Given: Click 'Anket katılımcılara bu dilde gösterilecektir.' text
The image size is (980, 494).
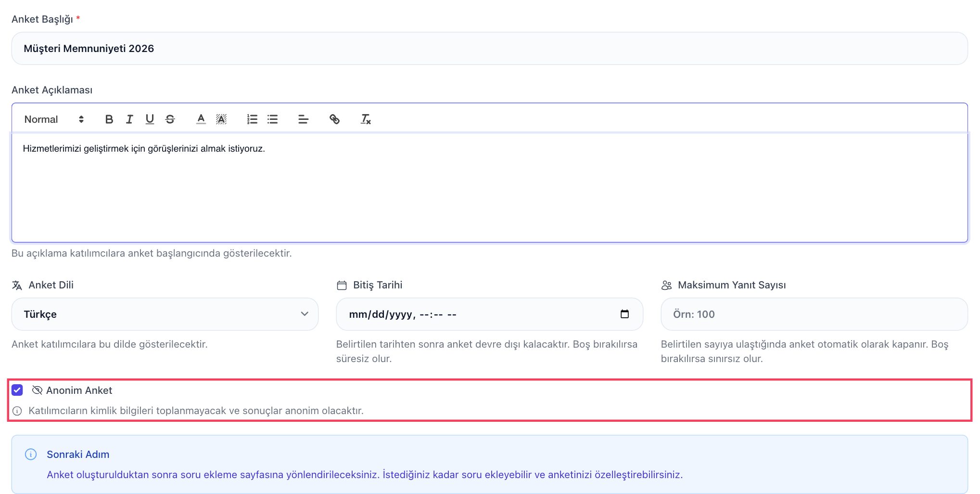Looking at the screenshot, I should pos(110,344).
